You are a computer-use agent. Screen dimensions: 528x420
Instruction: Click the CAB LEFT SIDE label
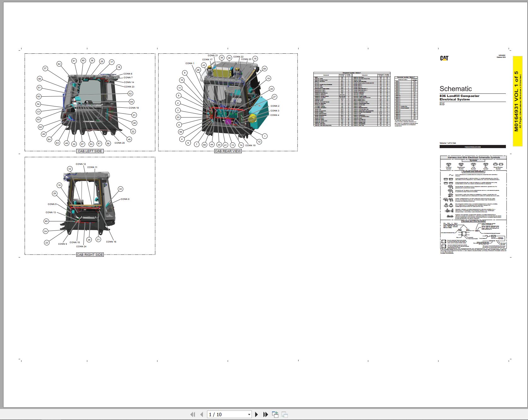coord(90,151)
